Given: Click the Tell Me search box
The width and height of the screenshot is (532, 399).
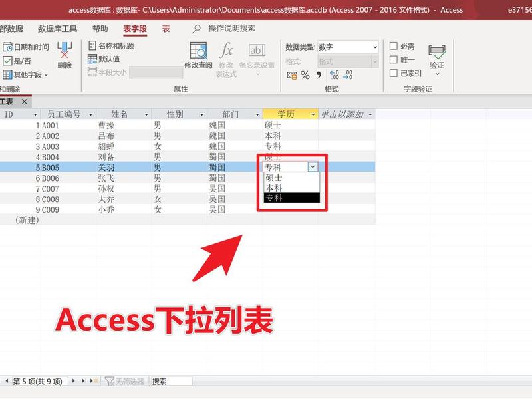Looking at the screenshot, I should pos(231,29).
